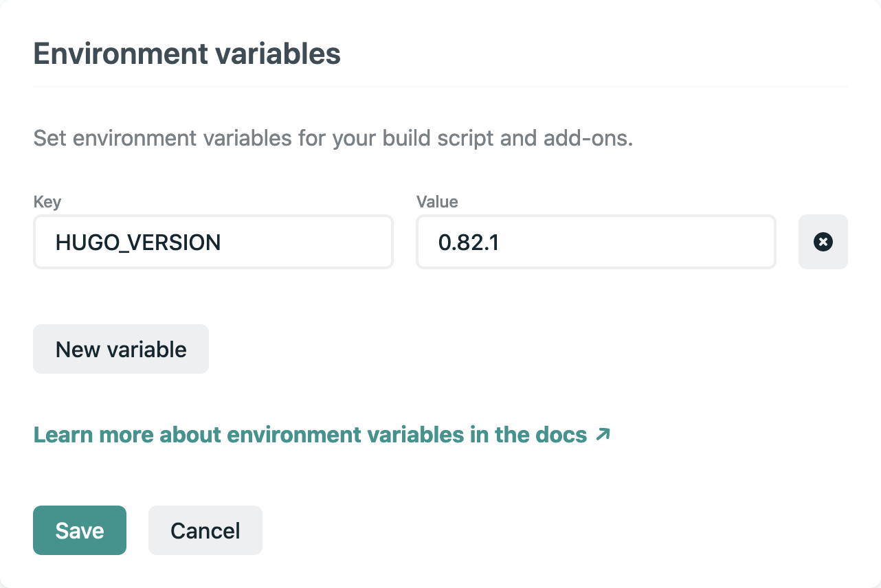
Task: Save the environment variables
Action: click(x=80, y=530)
